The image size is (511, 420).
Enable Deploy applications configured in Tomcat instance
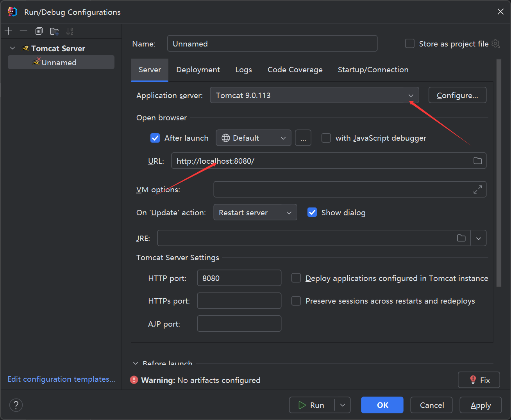click(x=296, y=278)
